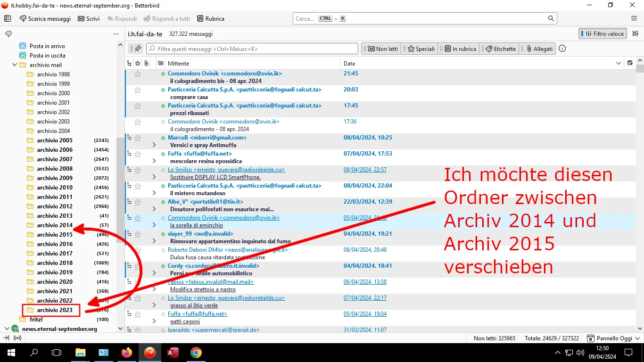Expand the Vernici e spray Antimuffa thread

(x=154, y=145)
